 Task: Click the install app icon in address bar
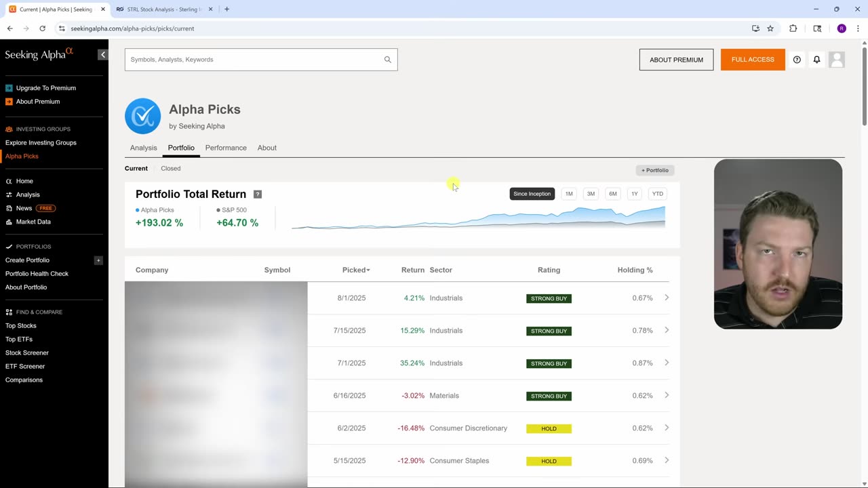(755, 28)
